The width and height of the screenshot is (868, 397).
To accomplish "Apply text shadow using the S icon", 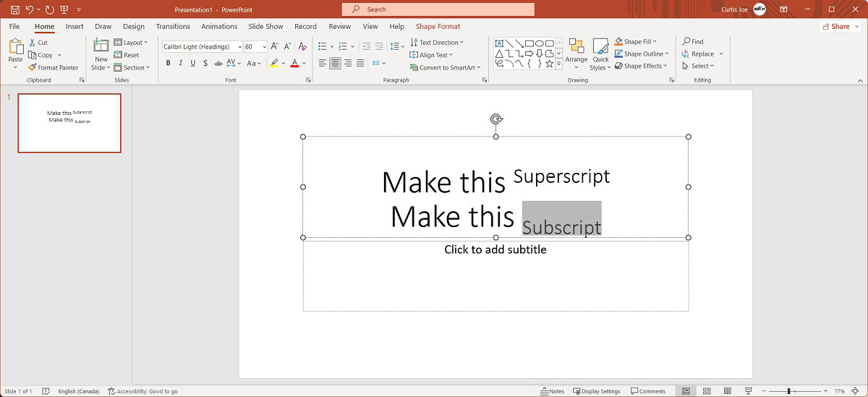I will point(205,64).
